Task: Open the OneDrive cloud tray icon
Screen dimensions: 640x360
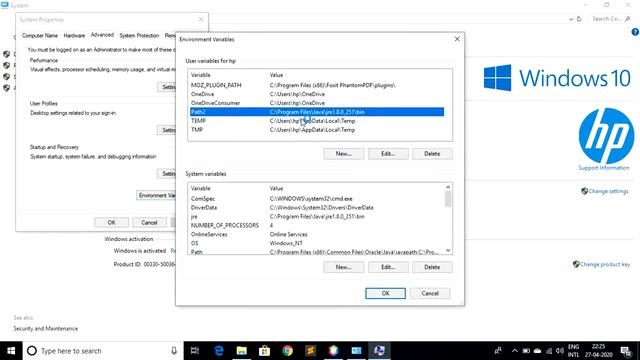Action: pos(538,351)
